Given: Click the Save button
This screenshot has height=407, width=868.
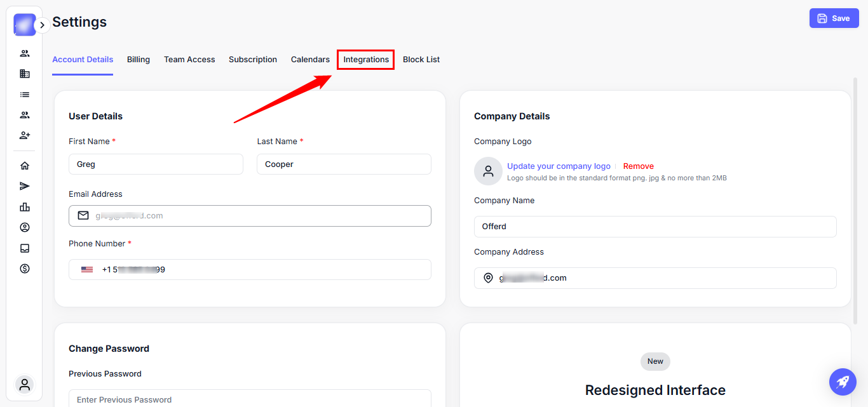Looking at the screenshot, I should (834, 18).
